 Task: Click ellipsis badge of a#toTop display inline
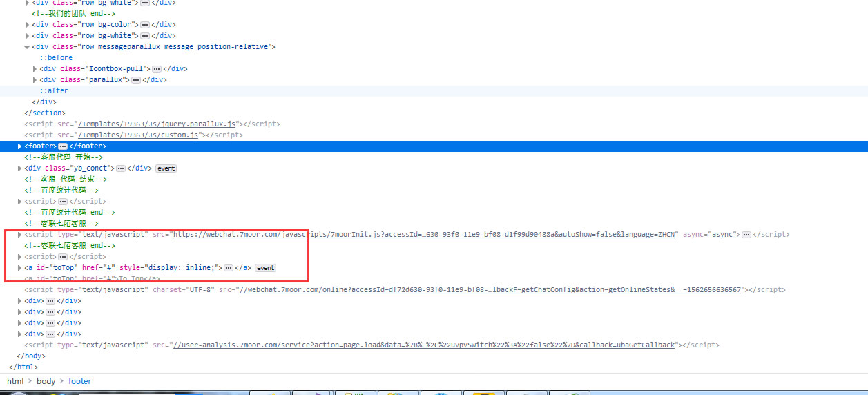point(229,268)
